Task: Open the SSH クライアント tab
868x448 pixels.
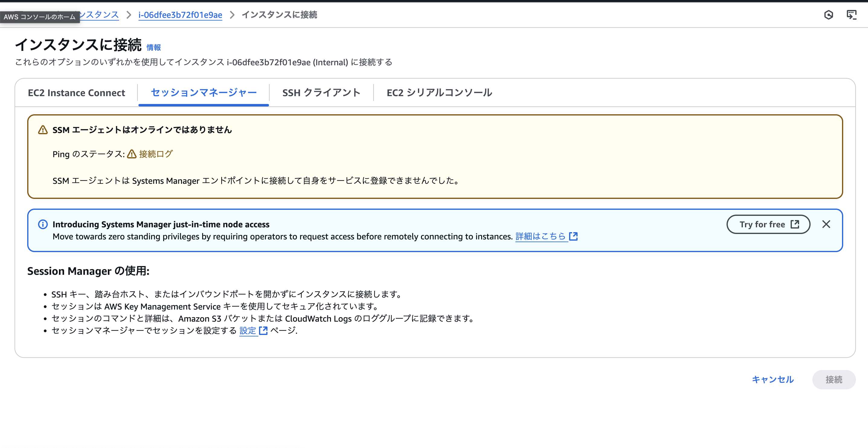Action: tap(321, 93)
